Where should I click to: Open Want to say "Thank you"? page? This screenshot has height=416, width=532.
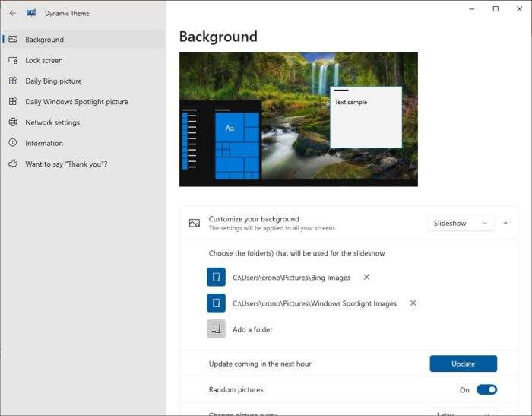(83, 164)
